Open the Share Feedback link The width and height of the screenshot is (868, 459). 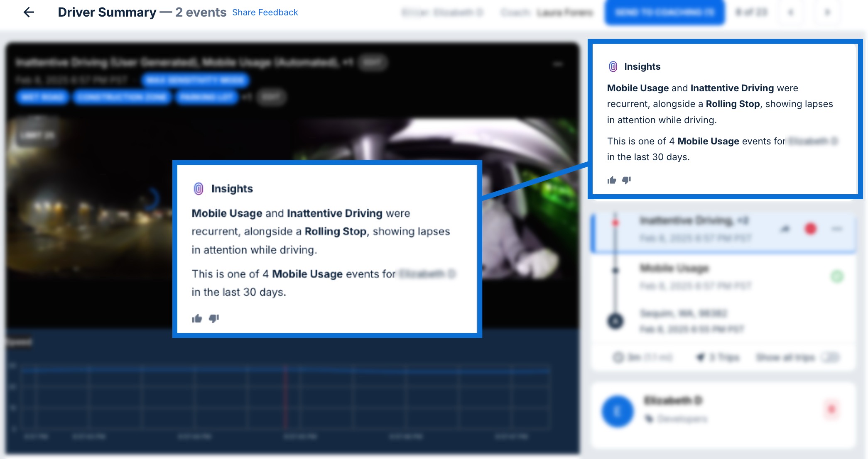tap(265, 12)
